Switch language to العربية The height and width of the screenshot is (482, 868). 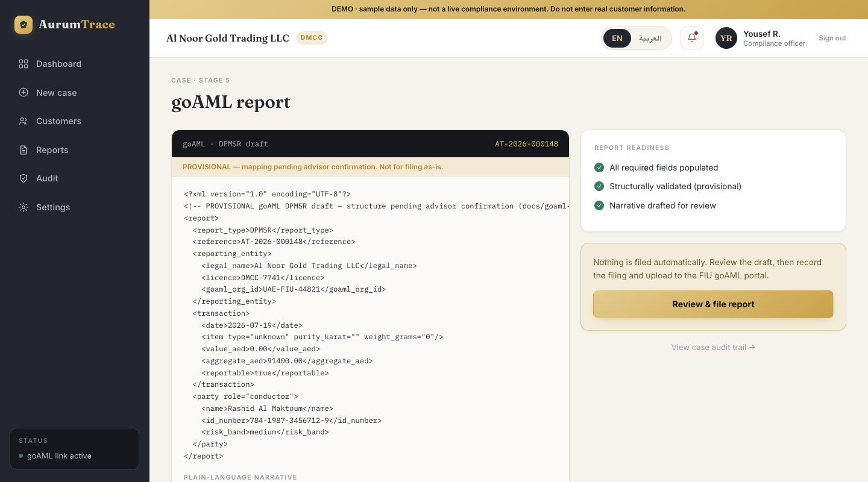pos(650,38)
